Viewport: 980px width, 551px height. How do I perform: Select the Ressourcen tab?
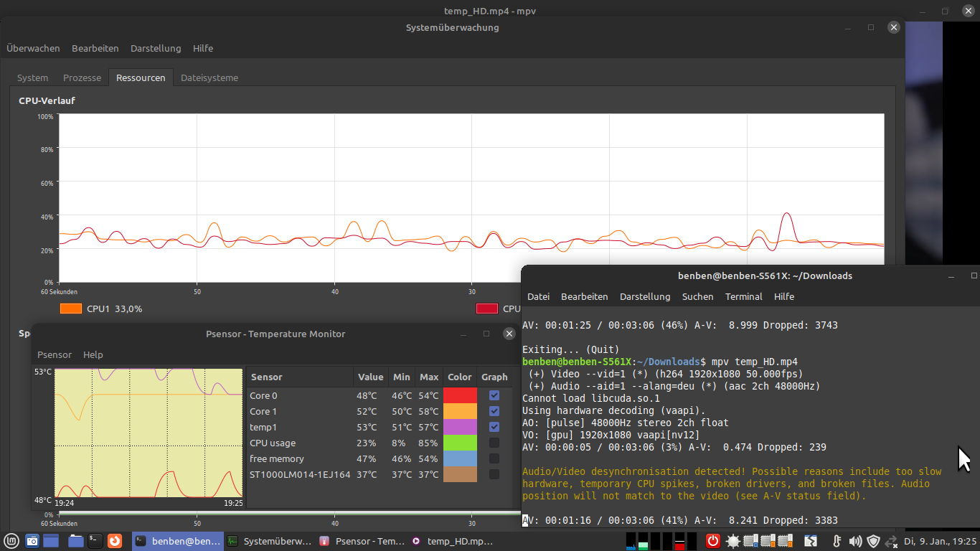141,77
